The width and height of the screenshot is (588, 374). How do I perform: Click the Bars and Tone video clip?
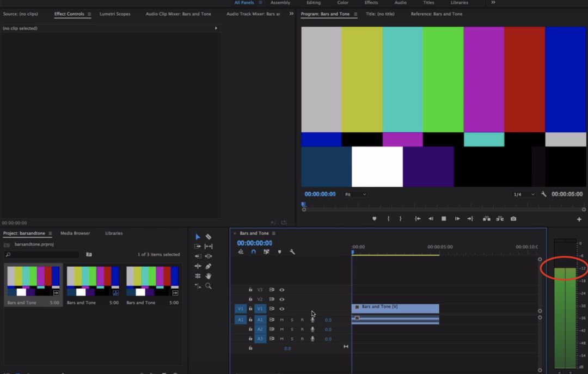pyautogui.click(x=395, y=308)
